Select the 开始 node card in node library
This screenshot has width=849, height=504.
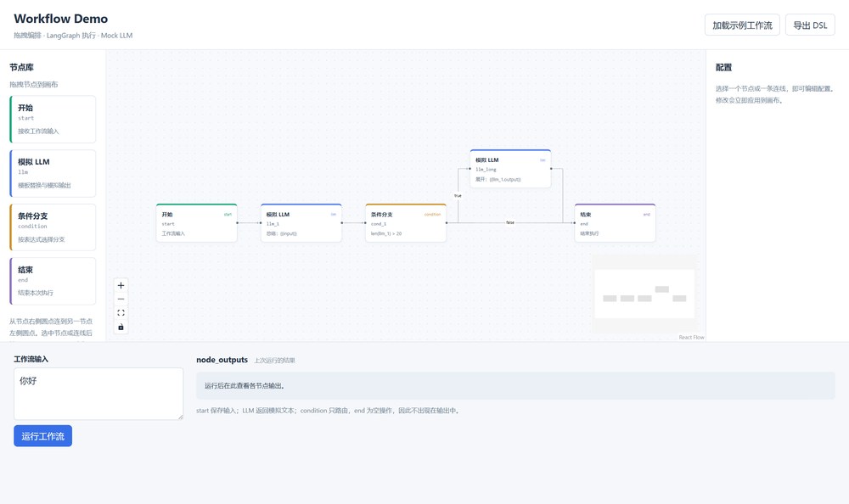[x=53, y=119]
